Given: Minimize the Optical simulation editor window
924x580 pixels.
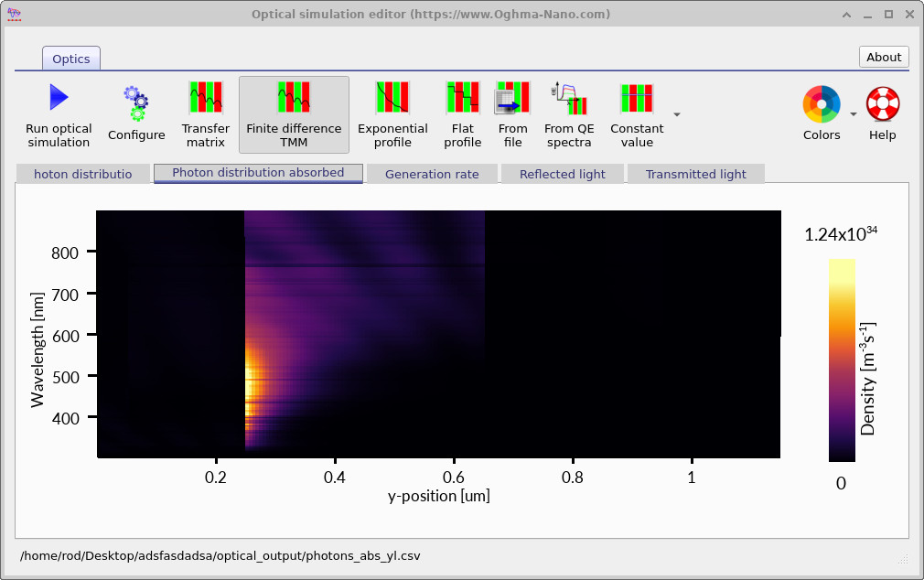Looking at the screenshot, I should click(867, 15).
